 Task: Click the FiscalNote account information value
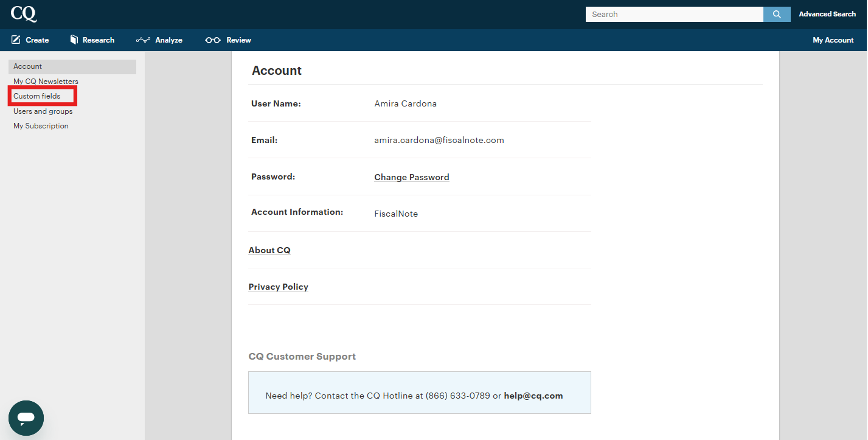tap(396, 214)
